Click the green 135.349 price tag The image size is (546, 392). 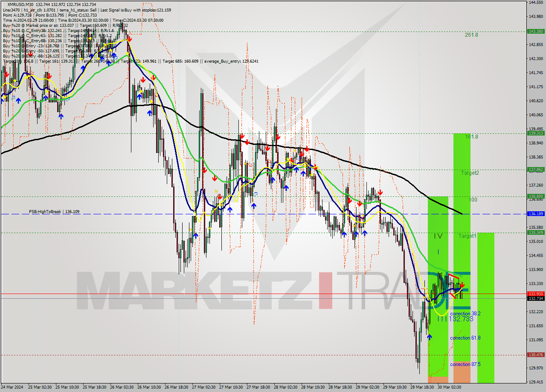(x=536, y=233)
